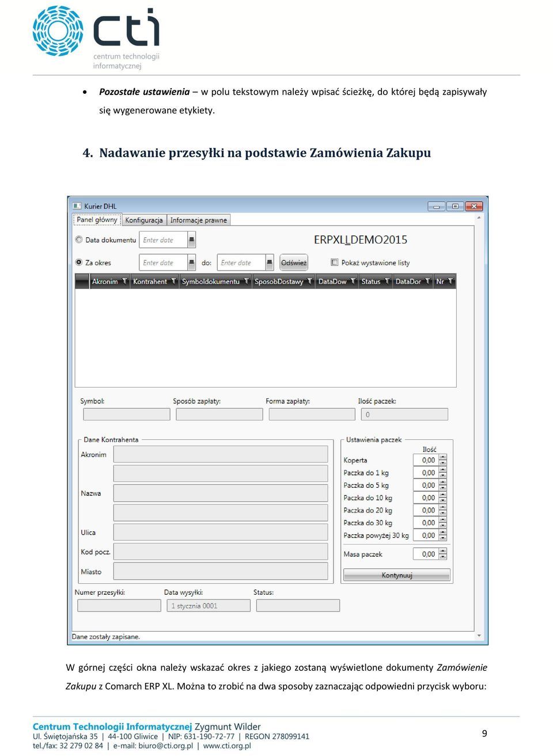Select the Za okres radio button
Viewport: 553px width, 756px height.
pyautogui.click(x=79, y=262)
